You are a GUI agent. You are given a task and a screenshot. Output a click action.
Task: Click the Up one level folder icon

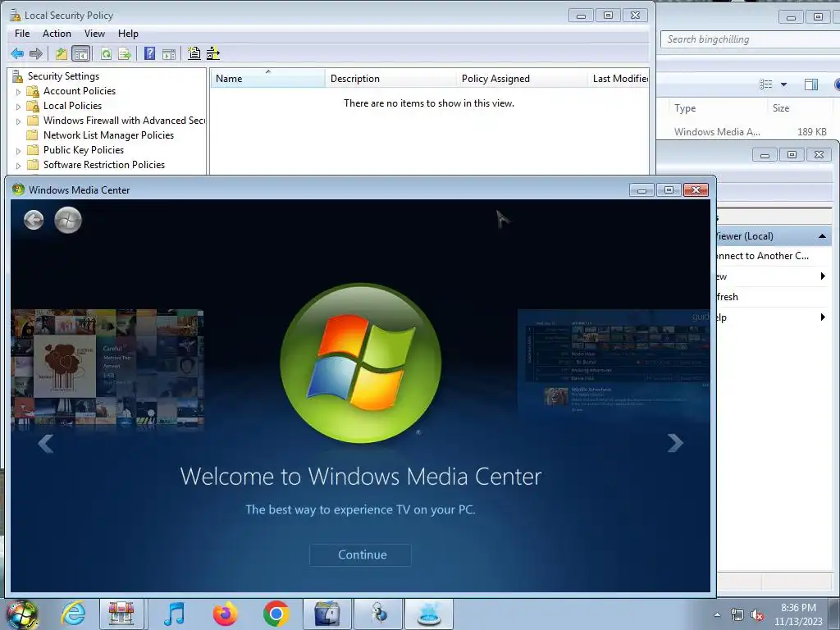point(62,53)
